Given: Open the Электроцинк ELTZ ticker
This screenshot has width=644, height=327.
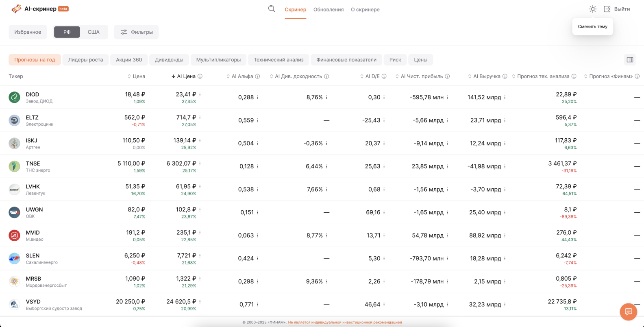Looking at the screenshot, I should 39,120.
